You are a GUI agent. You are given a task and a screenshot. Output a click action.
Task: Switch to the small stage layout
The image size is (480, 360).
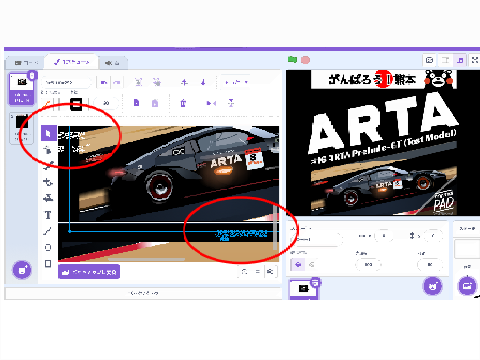(445, 60)
